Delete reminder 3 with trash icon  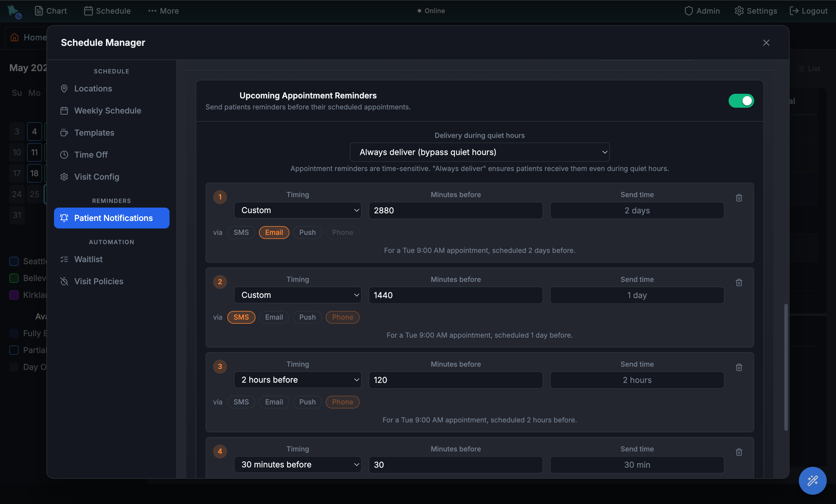tap(739, 367)
